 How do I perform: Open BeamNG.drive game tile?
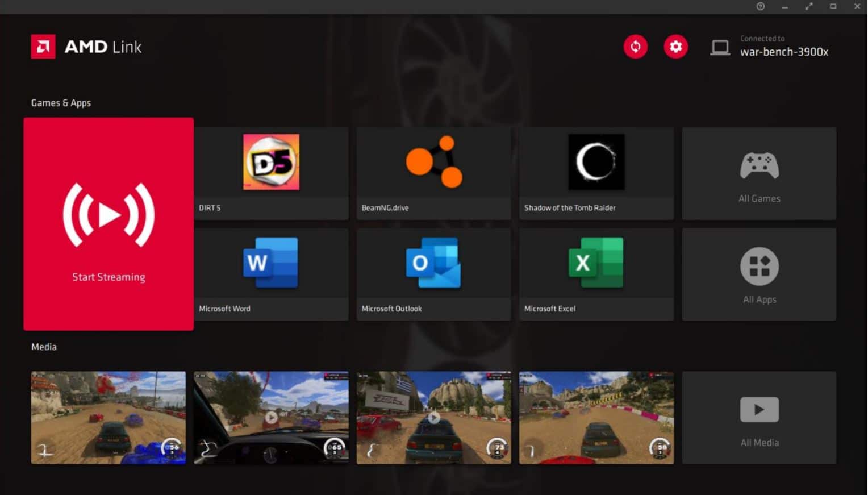pyautogui.click(x=433, y=173)
